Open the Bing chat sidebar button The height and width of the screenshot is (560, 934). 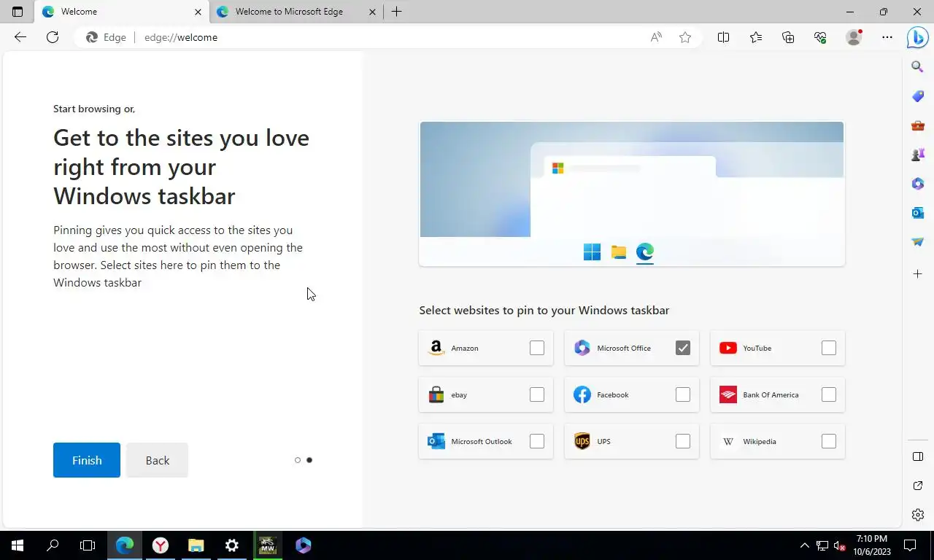tap(917, 37)
